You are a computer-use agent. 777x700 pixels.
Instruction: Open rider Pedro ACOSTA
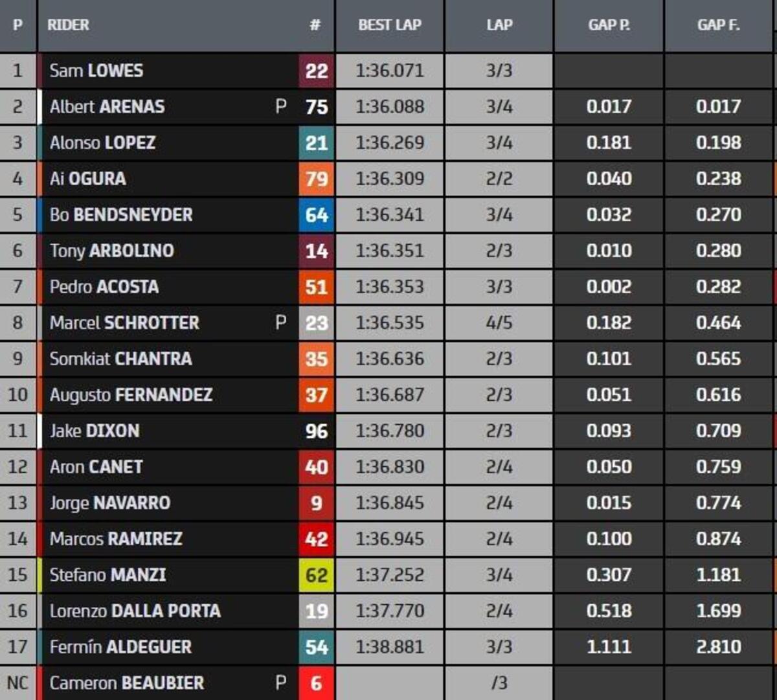click(x=104, y=287)
